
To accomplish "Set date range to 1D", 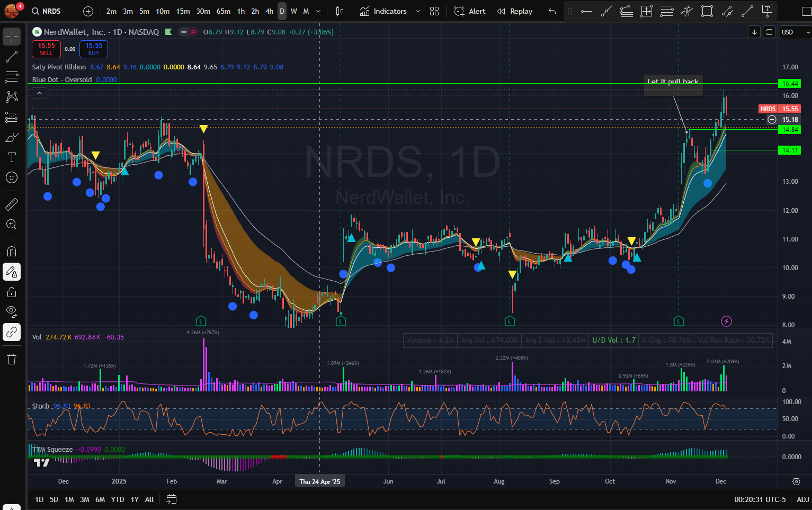I will pyautogui.click(x=39, y=499).
